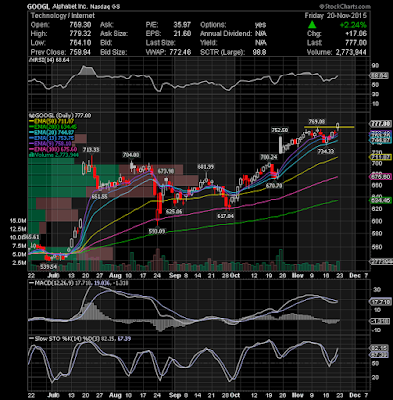Viewport: 393px width, 400px height.
Task: Click the 651.55 price annotation
Action: click(x=99, y=197)
